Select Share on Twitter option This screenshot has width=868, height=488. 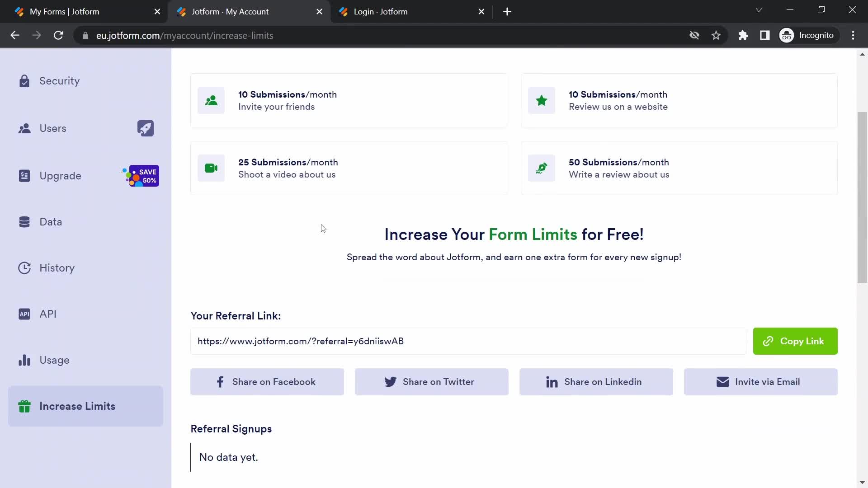pos(432,382)
